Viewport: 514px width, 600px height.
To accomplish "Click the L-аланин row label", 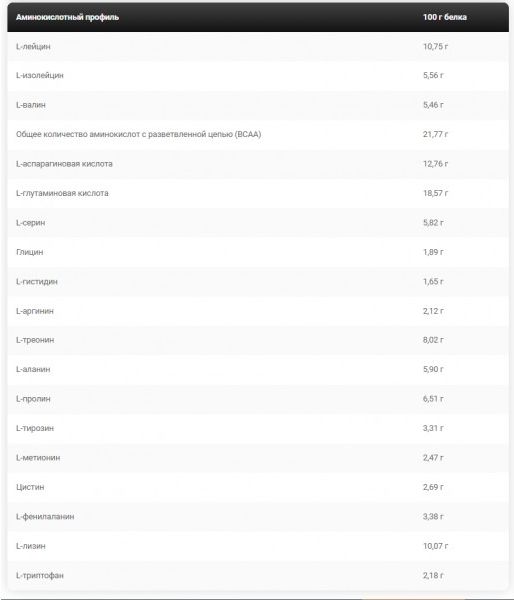I will tap(33, 370).
